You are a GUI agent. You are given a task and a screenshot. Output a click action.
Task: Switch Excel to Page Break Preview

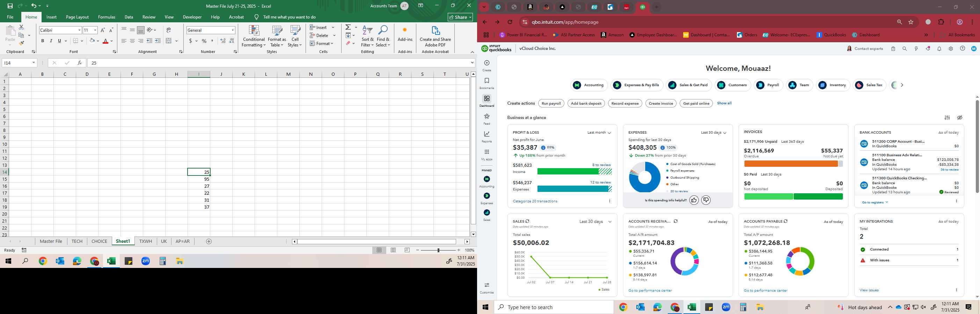coord(407,250)
